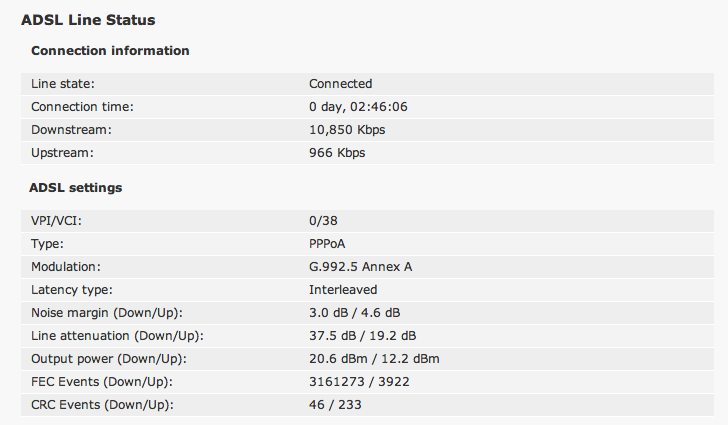Screen dimensions: 728x425
Task: Select the '46 / 233' CRC value
Action: pos(335,405)
